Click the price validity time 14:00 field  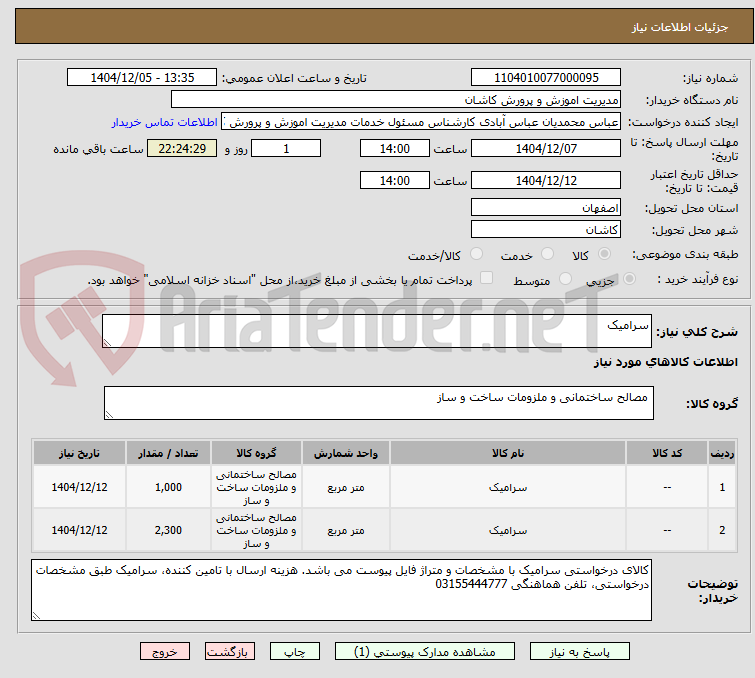(x=394, y=180)
